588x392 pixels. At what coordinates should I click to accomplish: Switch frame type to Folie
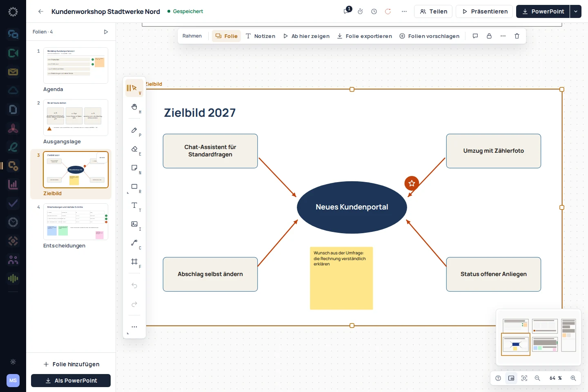pos(226,36)
